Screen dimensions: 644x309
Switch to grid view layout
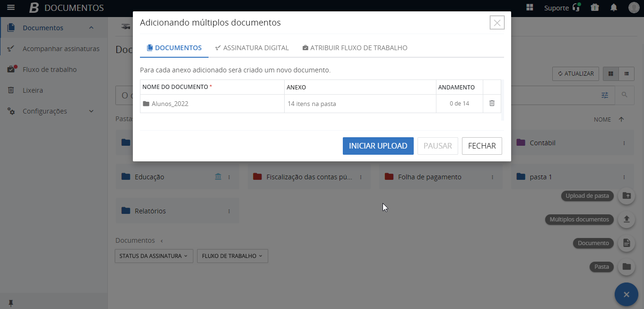pos(611,74)
